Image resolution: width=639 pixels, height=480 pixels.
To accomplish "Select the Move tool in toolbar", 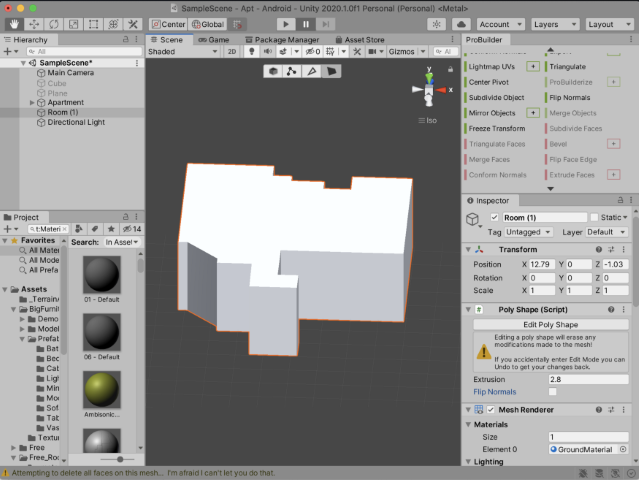I will tap(32, 23).
